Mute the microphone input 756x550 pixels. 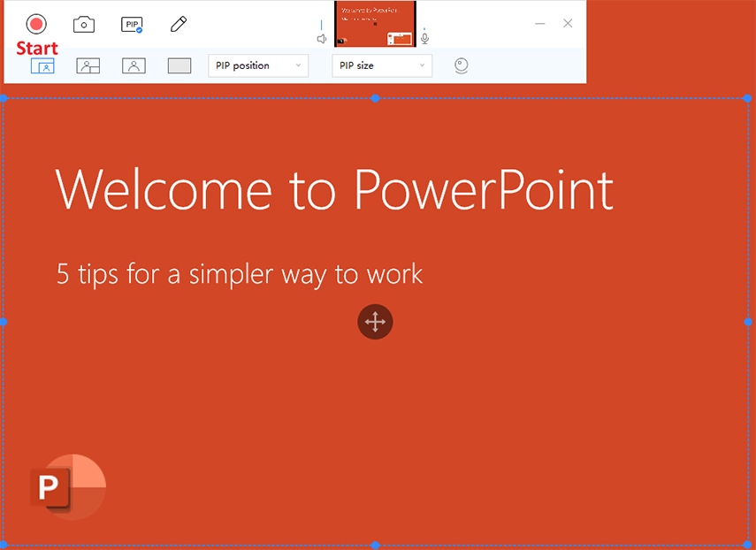click(x=424, y=39)
